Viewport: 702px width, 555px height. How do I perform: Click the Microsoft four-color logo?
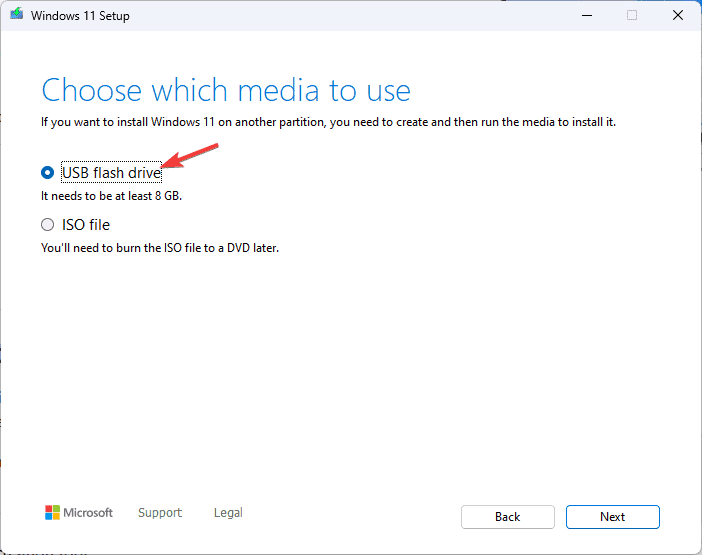[x=52, y=512]
